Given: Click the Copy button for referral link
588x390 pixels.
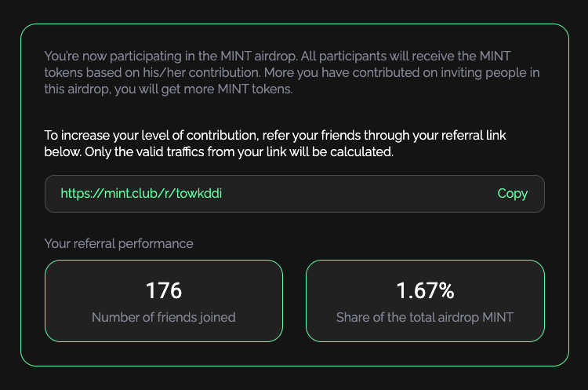Looking at the screenshot, I should [x=512, y=193].
